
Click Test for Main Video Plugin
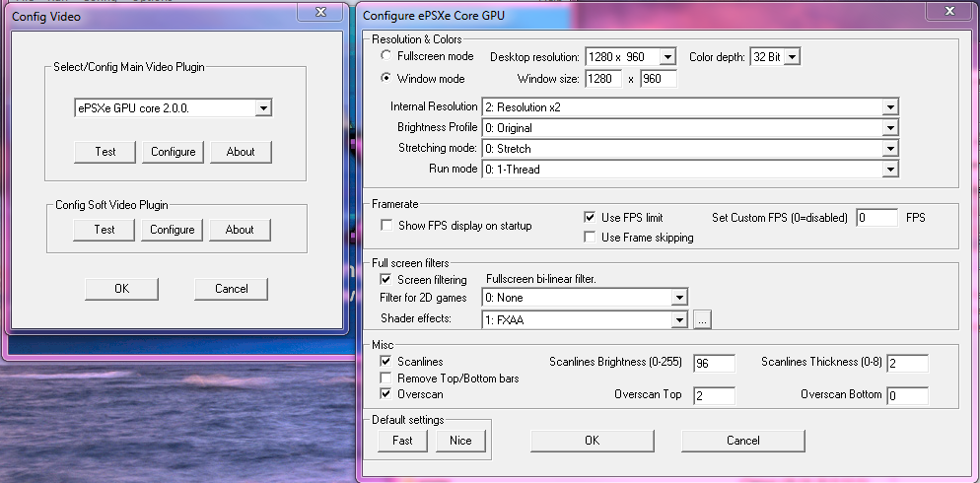pyautogui.click(x=105, y=152)
